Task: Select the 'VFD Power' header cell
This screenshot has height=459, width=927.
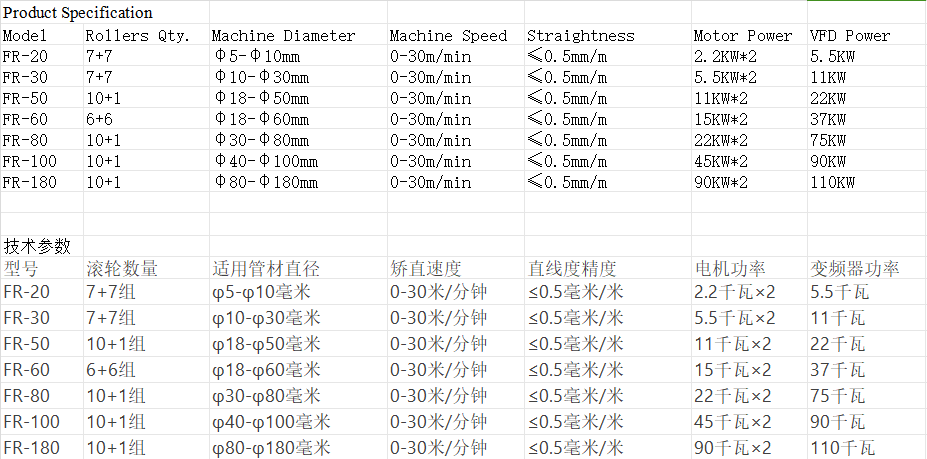Action: 850,35
